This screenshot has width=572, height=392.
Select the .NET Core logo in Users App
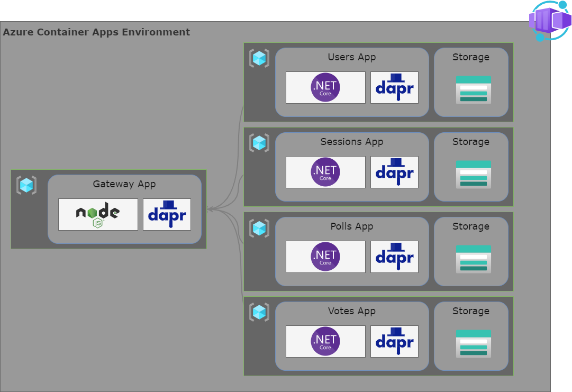[x=325, y=87]
